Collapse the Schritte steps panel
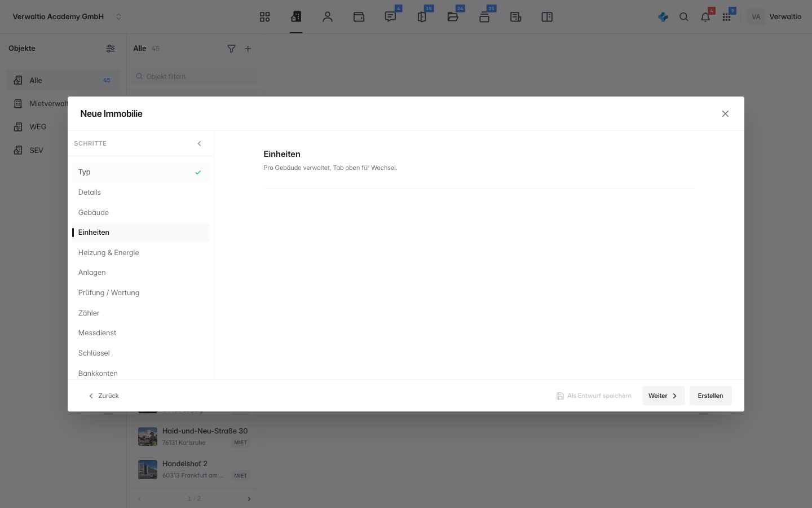812x508 pixels. pos(199,143)
